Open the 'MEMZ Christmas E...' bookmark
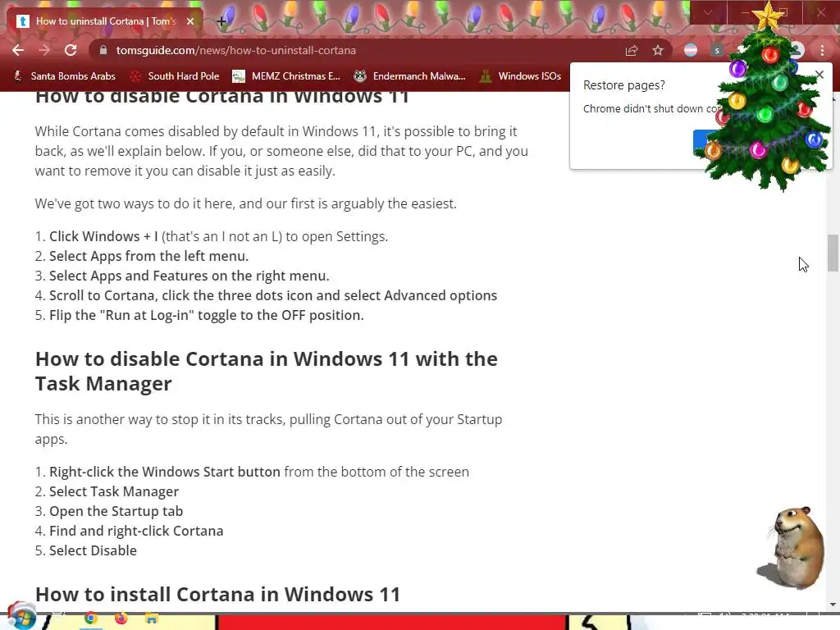This screenshot has height=630, width=840. click(286, 76)
